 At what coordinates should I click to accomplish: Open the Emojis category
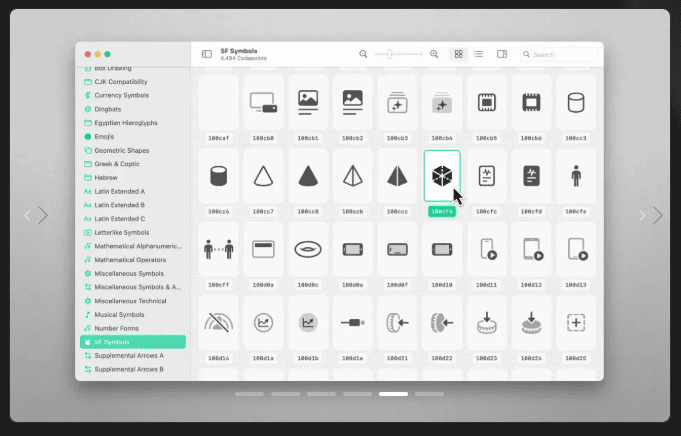133,136
